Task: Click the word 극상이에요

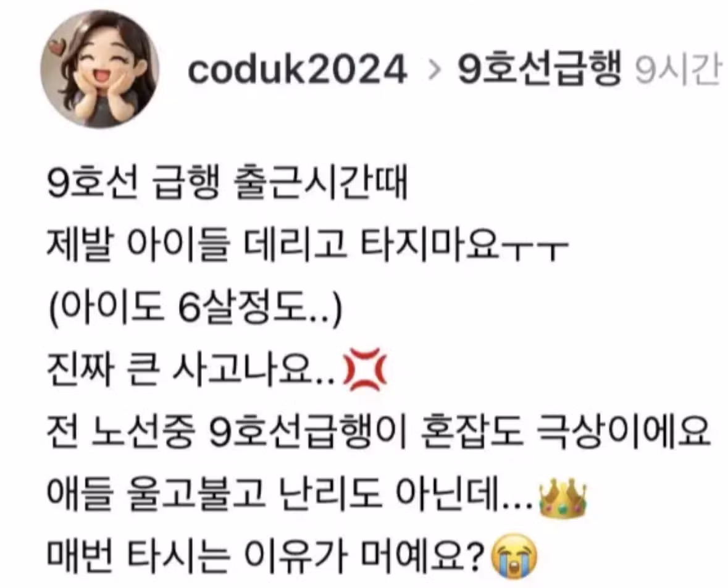Action: (624, 434)
